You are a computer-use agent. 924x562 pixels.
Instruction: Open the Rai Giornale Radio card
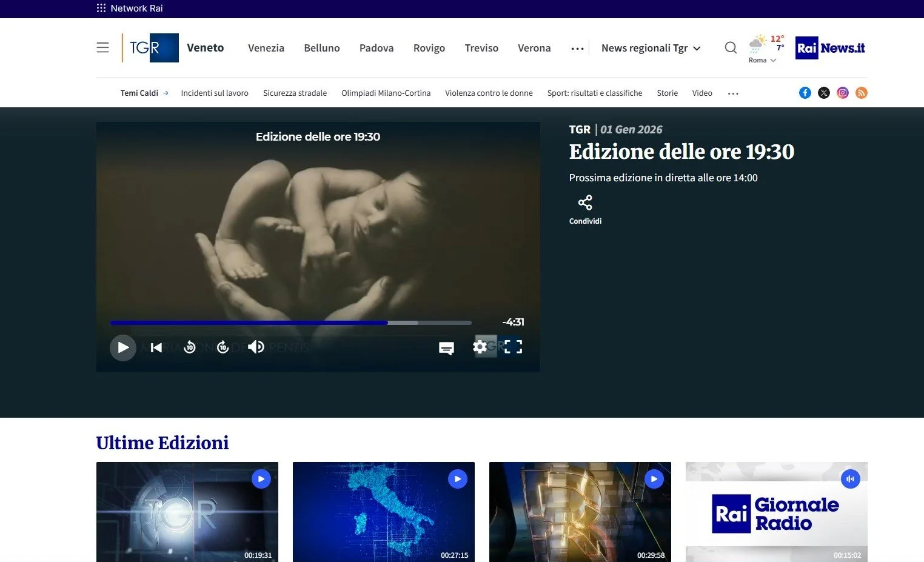pos(777,512)
